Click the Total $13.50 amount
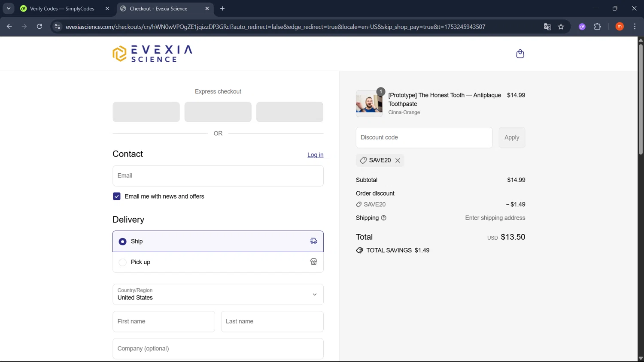644x362 pixels. 513,237
